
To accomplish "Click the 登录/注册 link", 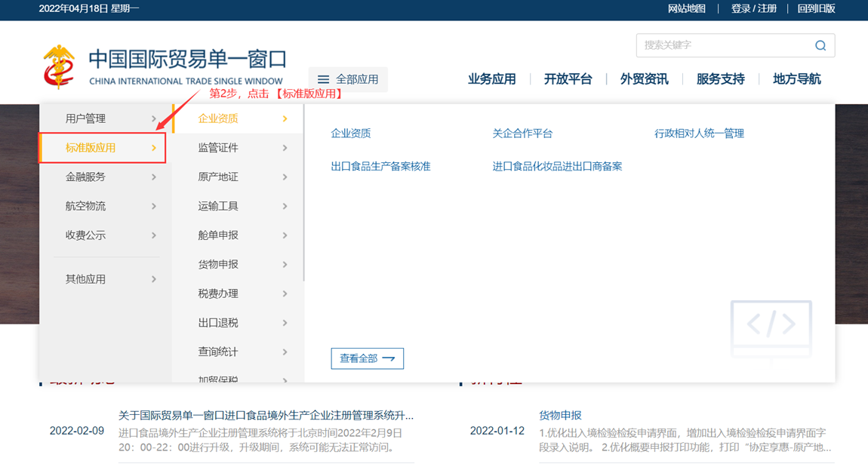I will pos(754,9).
